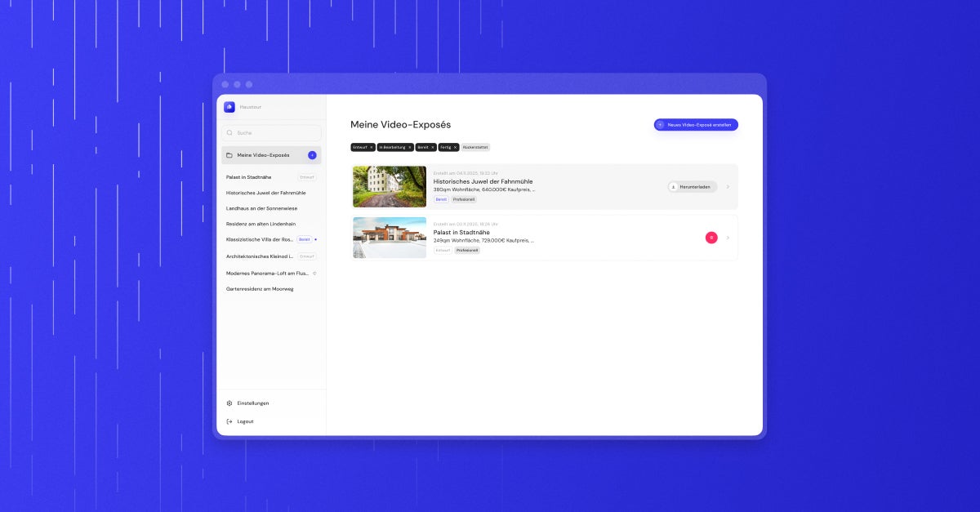Click the Herunterladen button

[693, 187]
